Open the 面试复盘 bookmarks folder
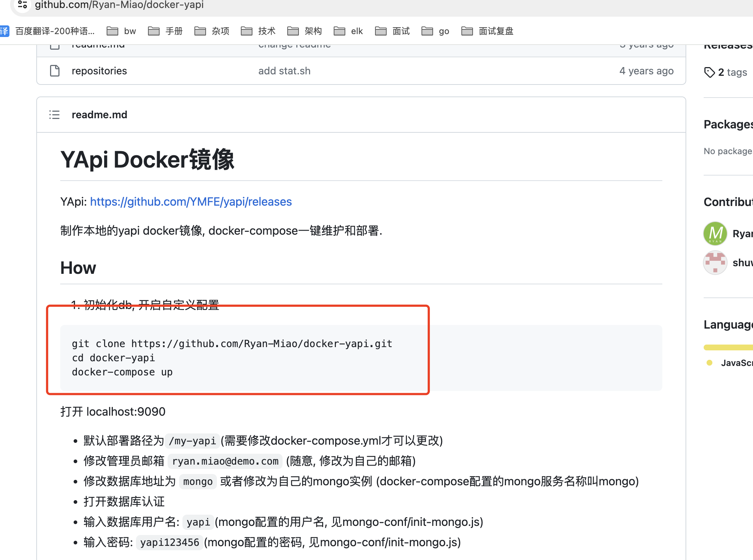 (x=487, y=31)
